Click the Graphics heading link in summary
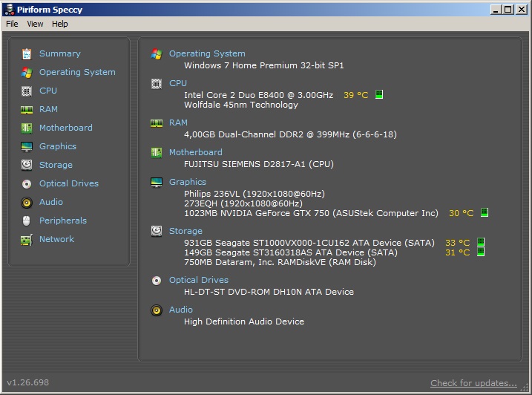This screenshot has width=532, height=395. (x=188, y=182)
